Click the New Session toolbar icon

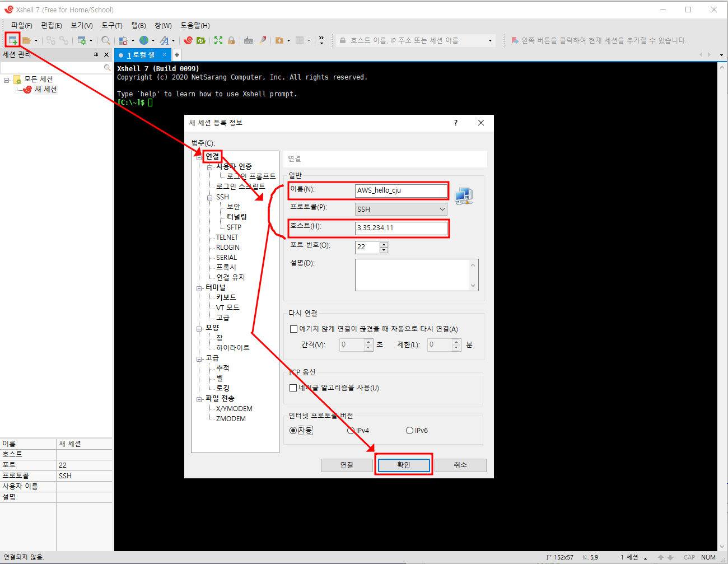tap(12, 40)
